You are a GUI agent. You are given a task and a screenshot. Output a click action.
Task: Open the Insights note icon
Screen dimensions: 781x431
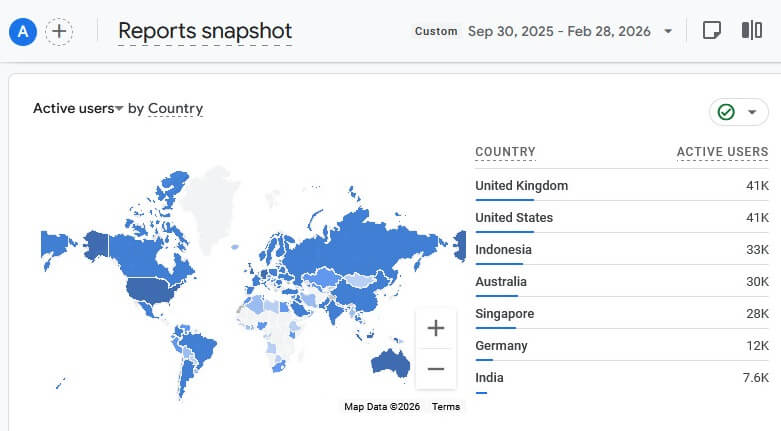(711, 30)
